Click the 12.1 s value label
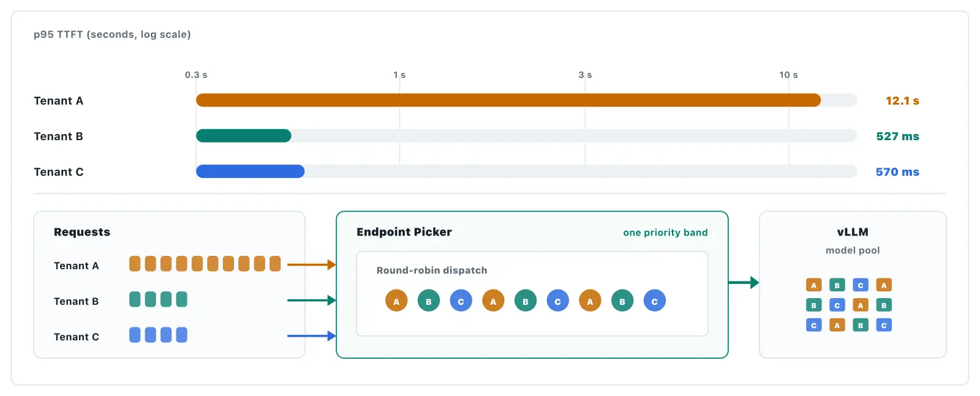The width and height of the screenshot is (980, 396). tap(902, 101)
